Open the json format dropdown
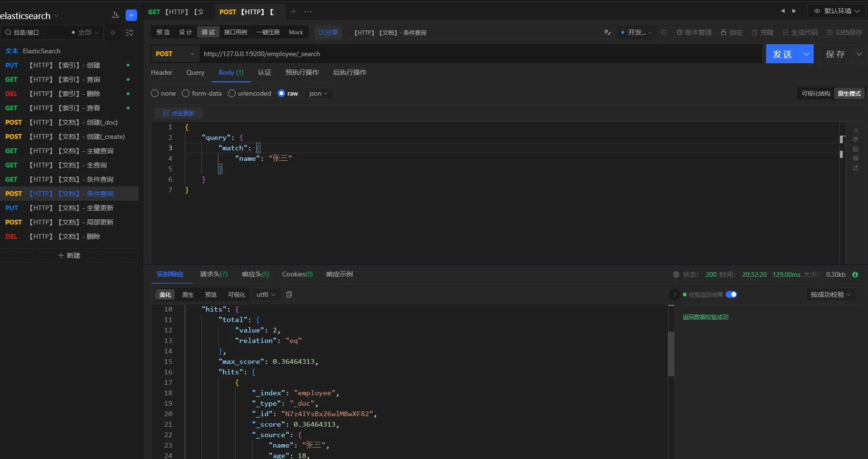 [318, 94]
